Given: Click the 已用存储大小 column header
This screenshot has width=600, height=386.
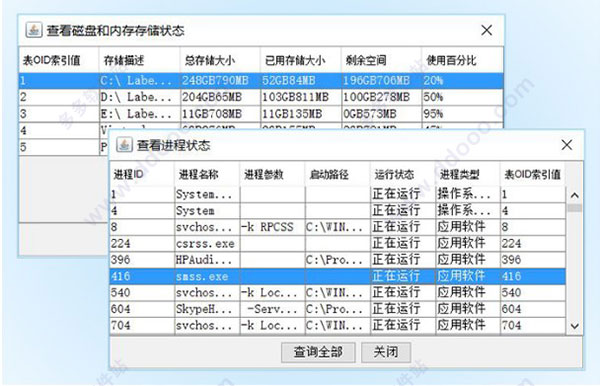Looking at the screenshot, I should 300,60.
